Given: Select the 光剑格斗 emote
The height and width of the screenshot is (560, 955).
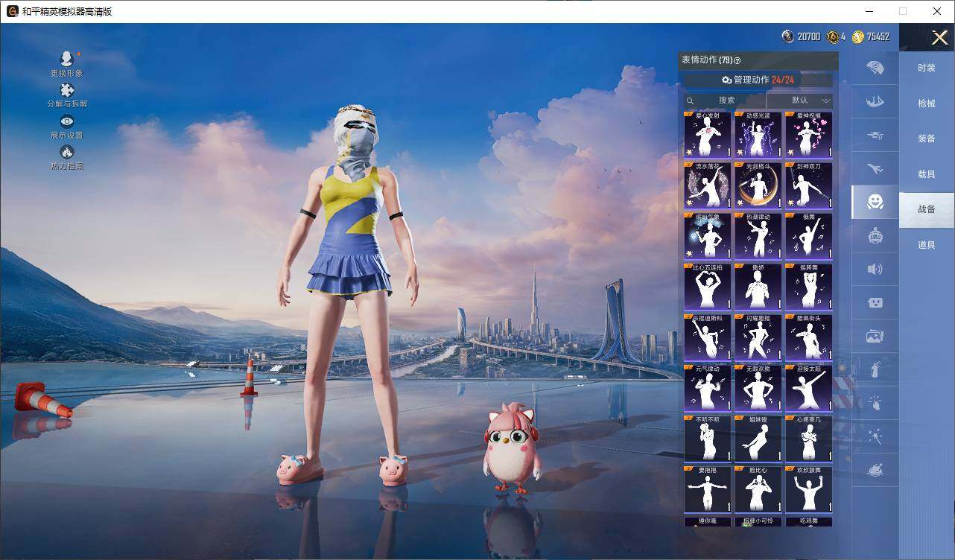Looking at the screenshot, I should click(x=758, y=185).
